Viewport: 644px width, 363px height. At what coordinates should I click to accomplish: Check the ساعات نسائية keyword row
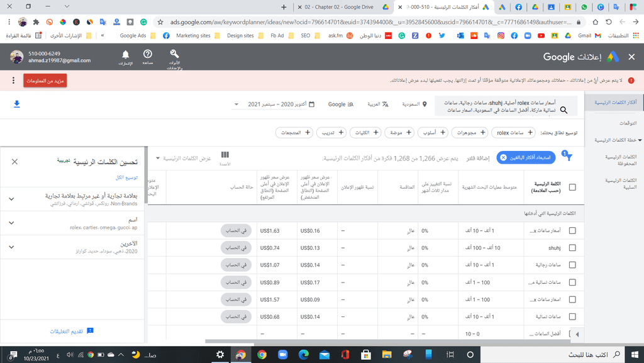click(572, 317)
